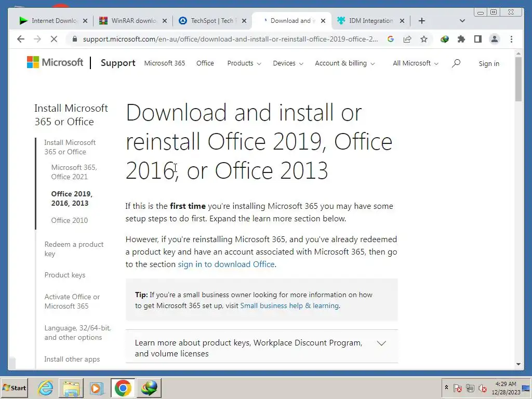This screenshot has width=532, height=399.
Task: Open the Extensions puzzle icon
Action: (x=461, y=39)
